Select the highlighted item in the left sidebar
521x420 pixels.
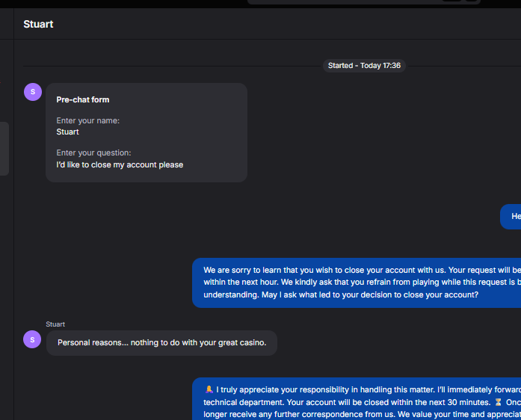click(4, 149)
